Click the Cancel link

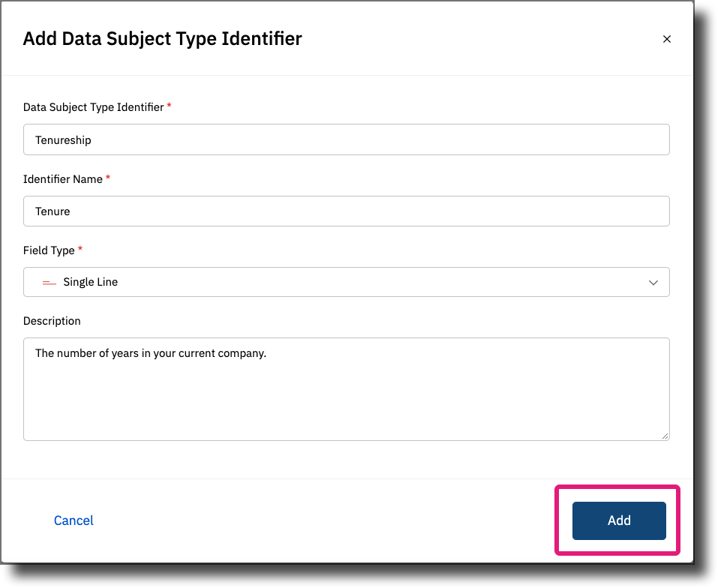tap(73, 520)
